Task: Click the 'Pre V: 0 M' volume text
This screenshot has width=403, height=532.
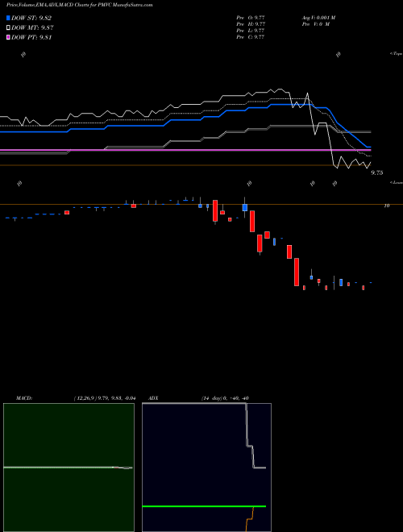Action: [x=315, y=24]
